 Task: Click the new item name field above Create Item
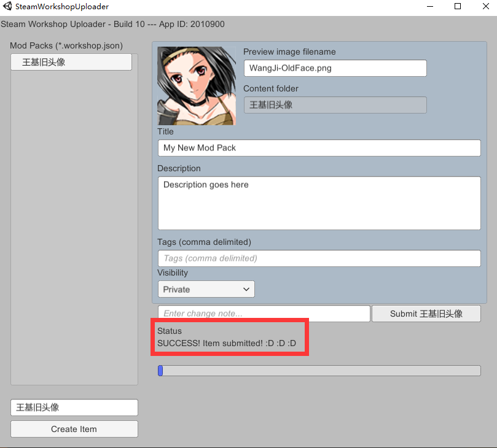(x=74, y=407)
